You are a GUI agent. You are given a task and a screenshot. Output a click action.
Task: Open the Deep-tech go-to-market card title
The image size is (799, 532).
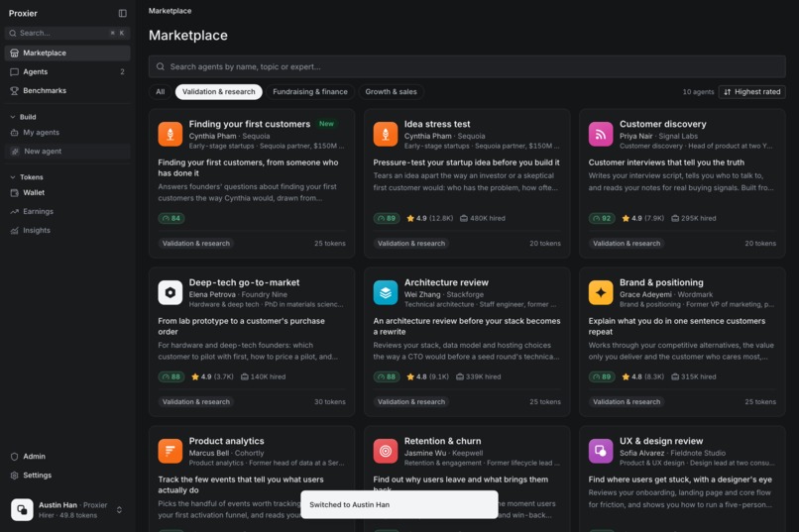point(244,282)
